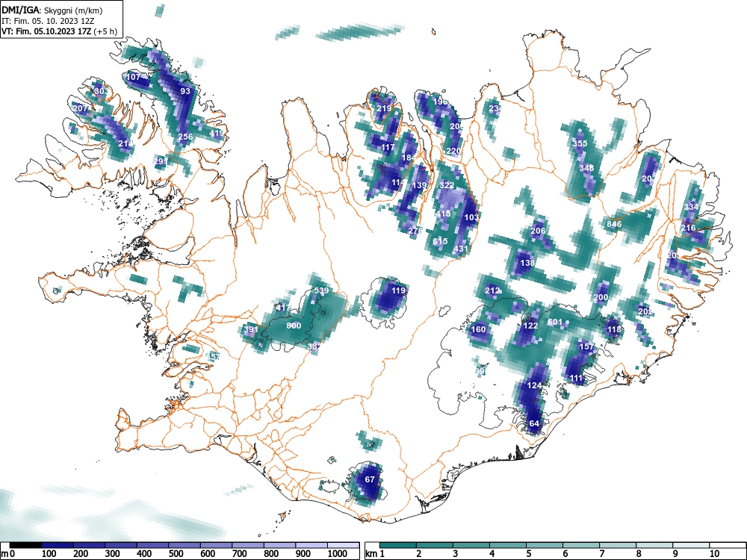Click the visibility value 118
747x560 pixels.
pyautogui.click(x=614, y=329)
